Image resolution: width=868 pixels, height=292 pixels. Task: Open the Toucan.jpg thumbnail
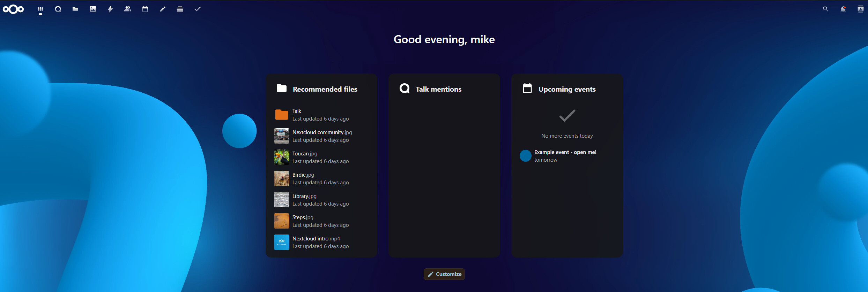(282, 157)
